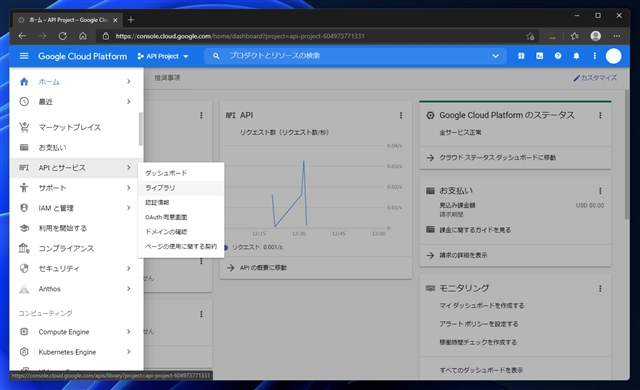
Task: Open browser home page button
Action: pyautogui.click(x=83, y=36)
